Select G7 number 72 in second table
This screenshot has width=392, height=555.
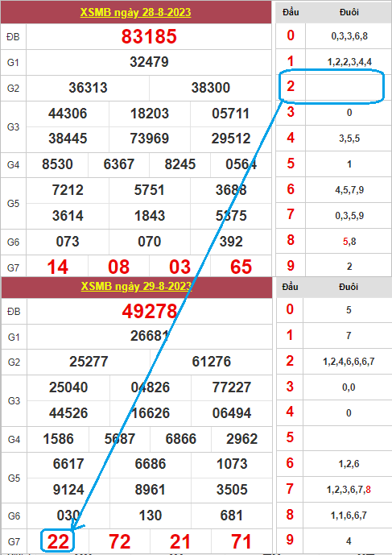120,541
